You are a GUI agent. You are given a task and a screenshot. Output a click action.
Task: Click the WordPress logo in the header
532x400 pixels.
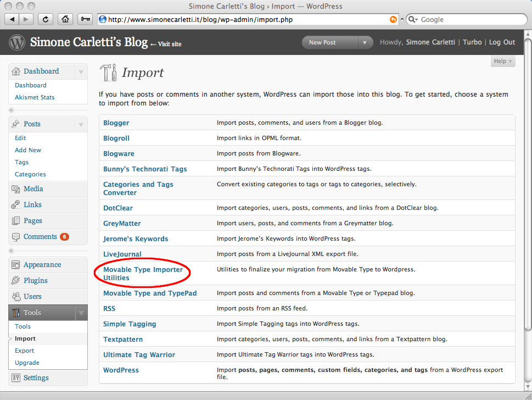pos(16,42)
